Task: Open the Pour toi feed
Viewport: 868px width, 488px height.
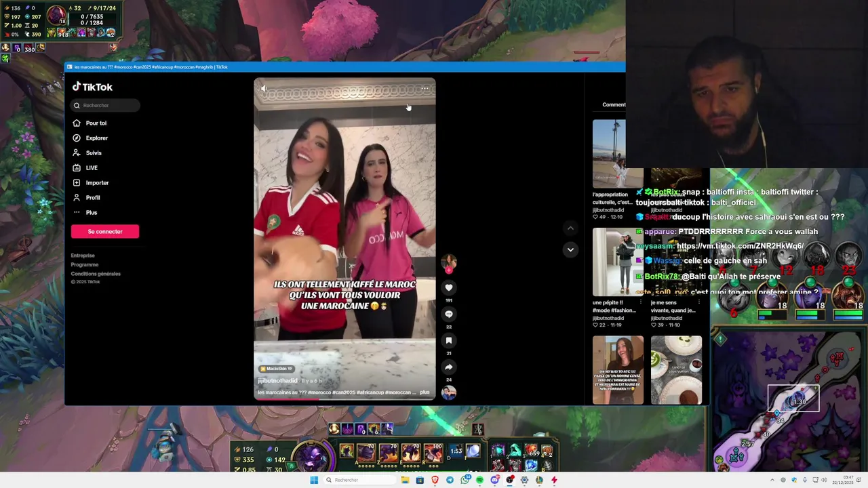Action: point(96,123)
